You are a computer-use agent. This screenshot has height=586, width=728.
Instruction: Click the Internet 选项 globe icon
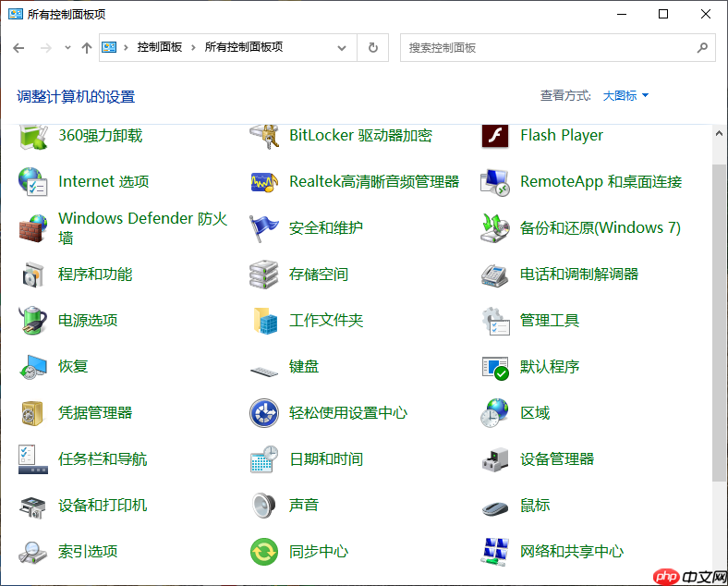pos(33,181)
